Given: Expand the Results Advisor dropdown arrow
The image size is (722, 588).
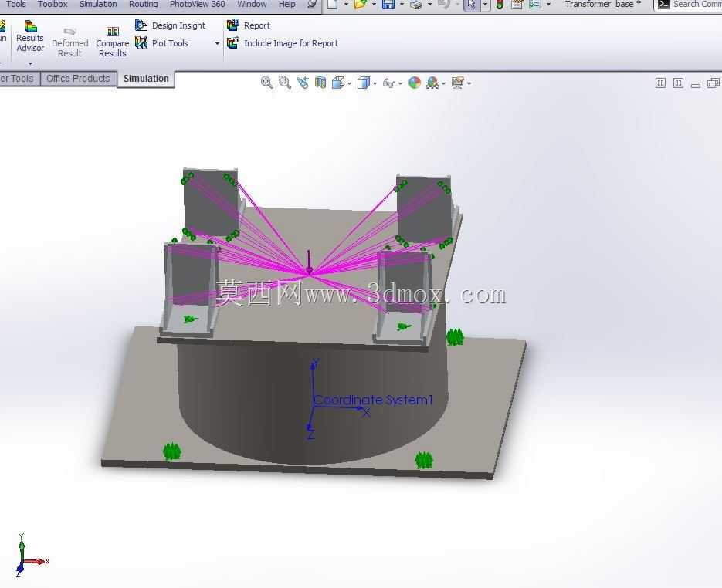Looking at the screenshot, I should tap(30, 63).
